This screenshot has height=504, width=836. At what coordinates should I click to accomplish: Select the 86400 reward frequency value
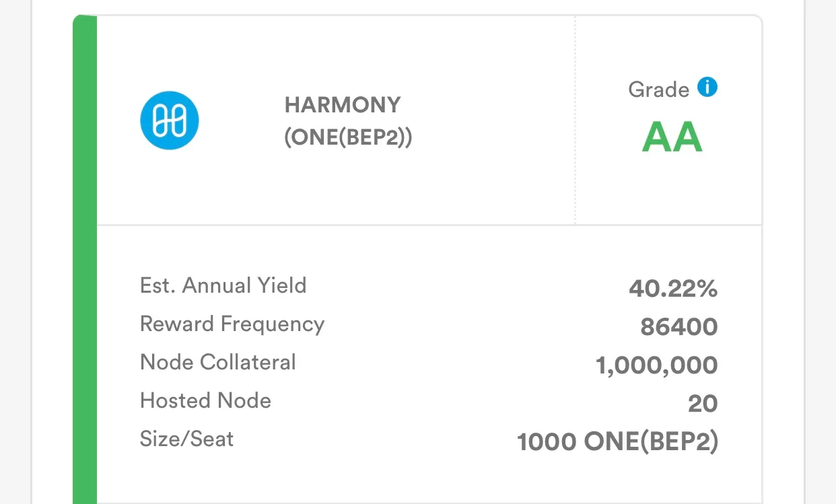click(679, 327)
